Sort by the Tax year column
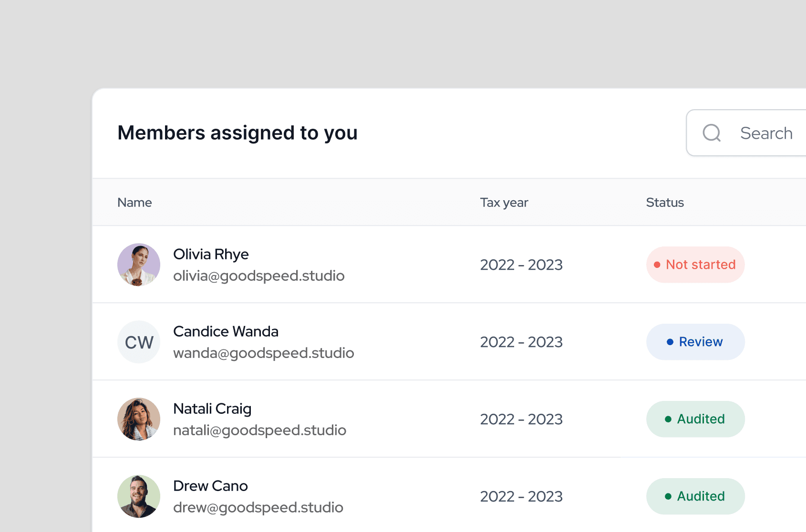The image size is (806, 532). 504,203
